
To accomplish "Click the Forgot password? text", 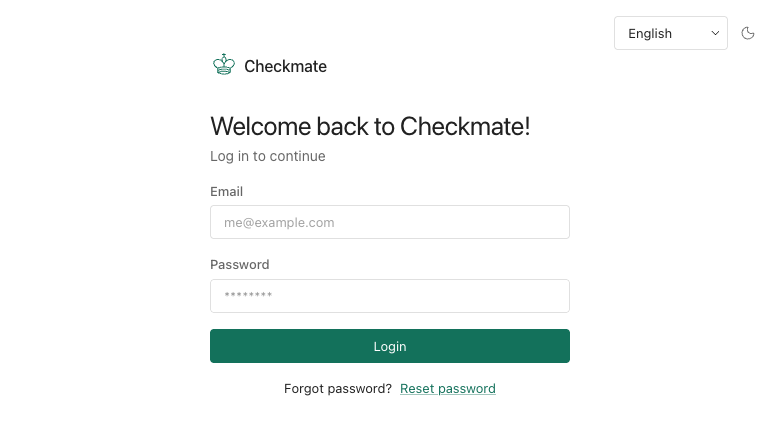I will click(x=338, y=389).
